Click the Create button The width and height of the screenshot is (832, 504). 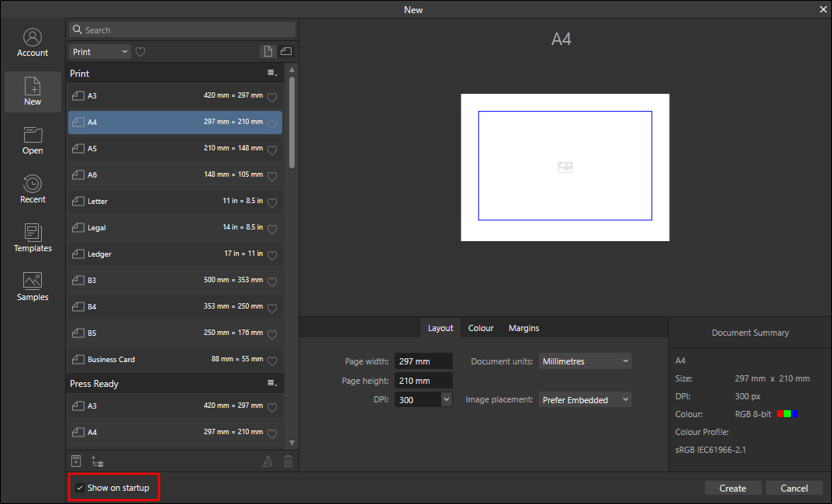tap(732, 488)
